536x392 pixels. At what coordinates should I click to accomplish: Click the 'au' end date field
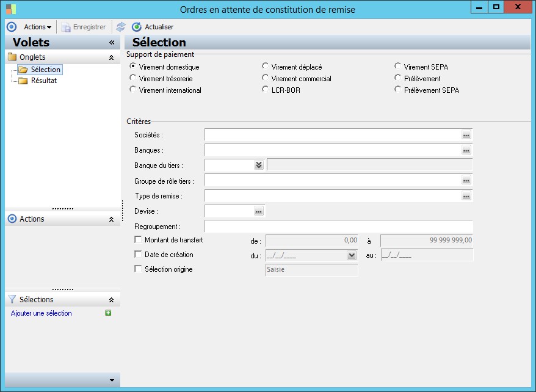coord(427,255)
